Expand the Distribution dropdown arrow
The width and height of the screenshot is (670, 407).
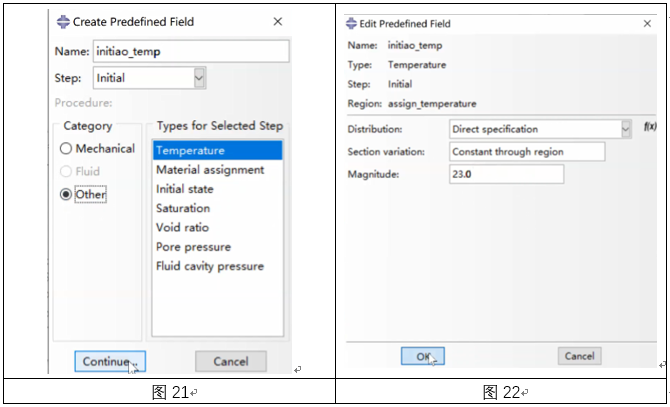pos(626,129)
